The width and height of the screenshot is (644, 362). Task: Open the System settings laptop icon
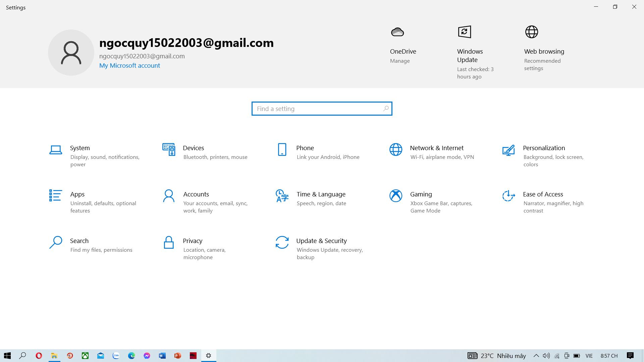point(56,150)
